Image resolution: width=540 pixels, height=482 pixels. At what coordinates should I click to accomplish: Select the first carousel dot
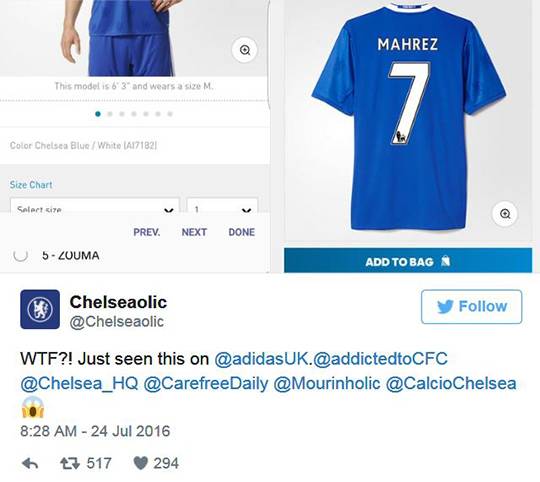coord(98,114)
